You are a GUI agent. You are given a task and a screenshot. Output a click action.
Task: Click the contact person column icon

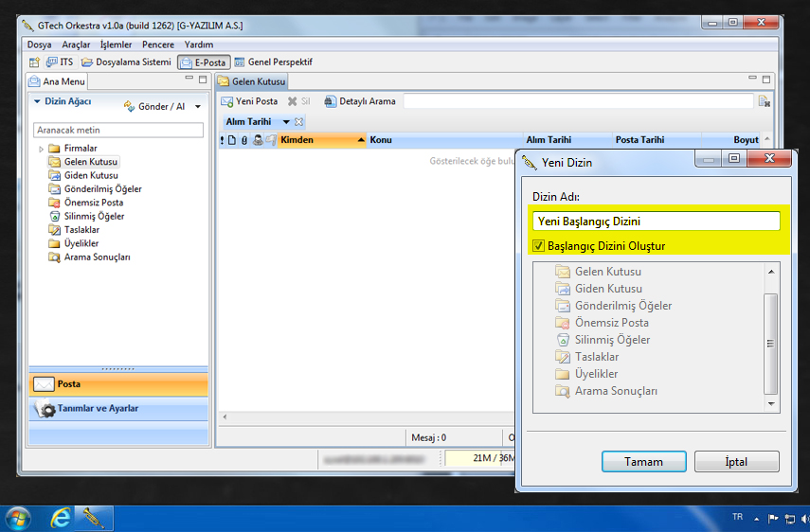point(258,140)
